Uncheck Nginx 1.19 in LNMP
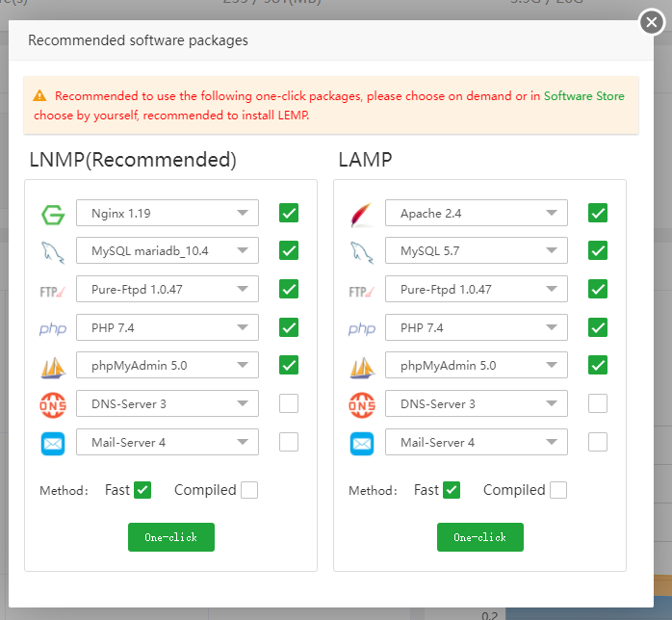672x620 pixels. point(289,213)
